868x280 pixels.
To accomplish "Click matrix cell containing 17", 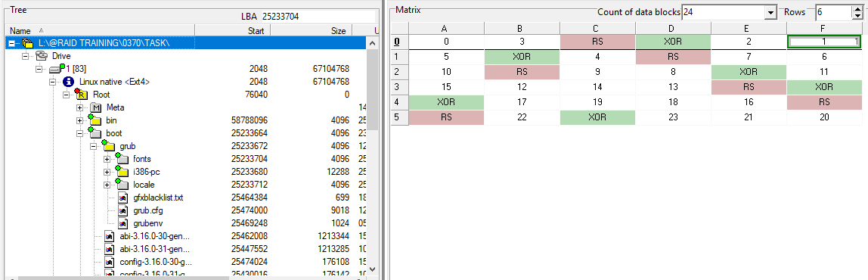I will [522, 102].
